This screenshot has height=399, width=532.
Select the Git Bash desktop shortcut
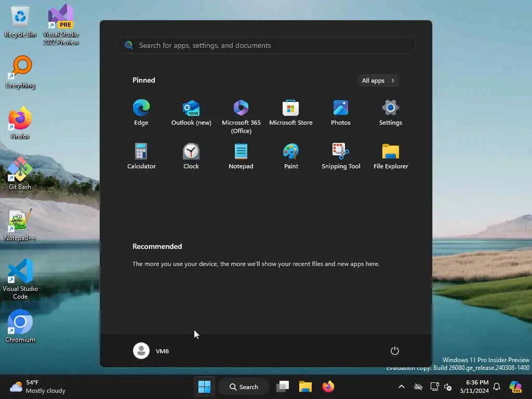tap(20, 174)
